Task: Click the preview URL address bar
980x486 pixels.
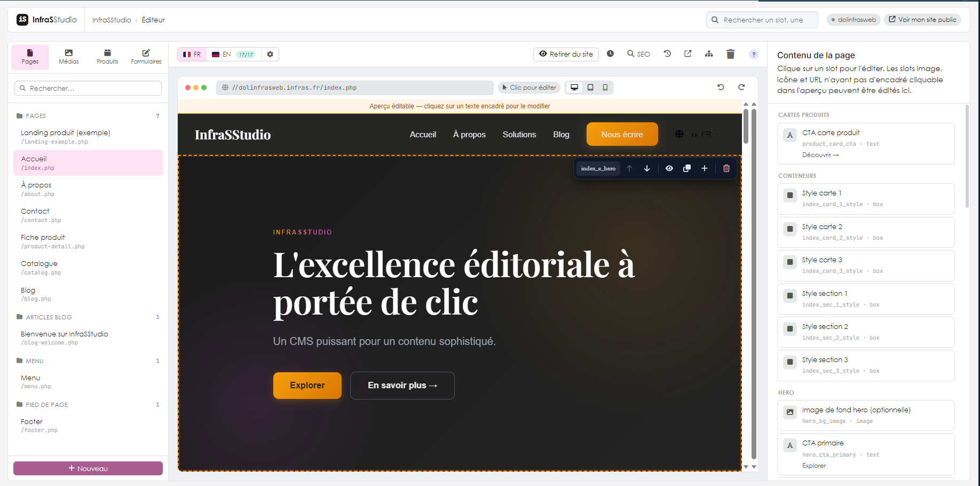Action: pyautogui.click(x=355, y=88)
